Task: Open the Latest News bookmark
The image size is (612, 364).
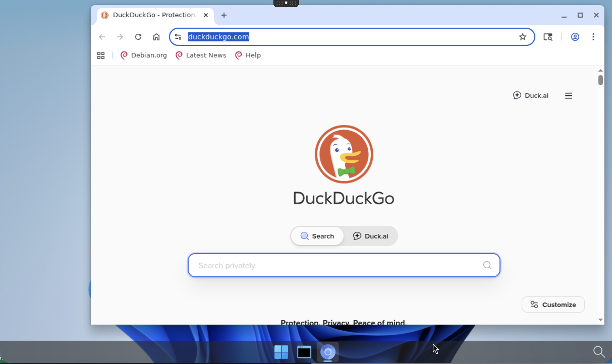Action: click(x=201, y=55)
